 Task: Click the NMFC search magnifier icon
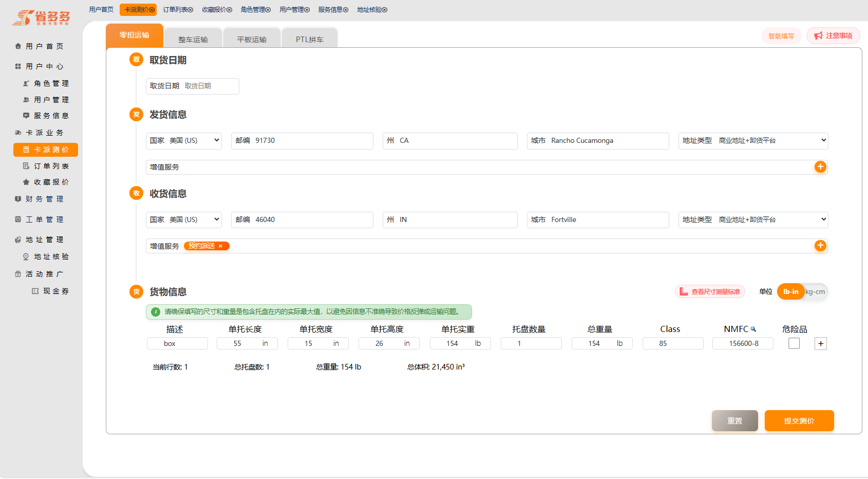point(753,329)
